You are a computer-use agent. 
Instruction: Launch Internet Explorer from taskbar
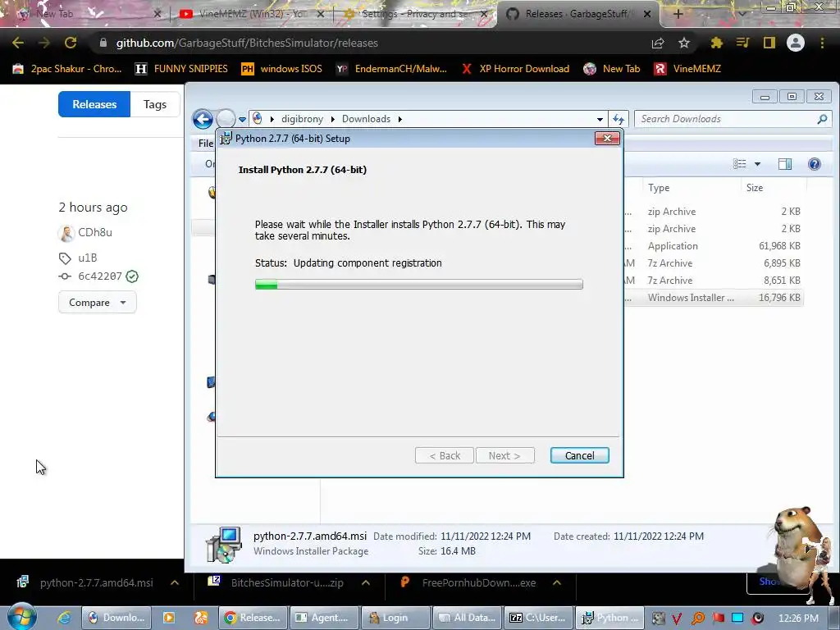[64, 618]
